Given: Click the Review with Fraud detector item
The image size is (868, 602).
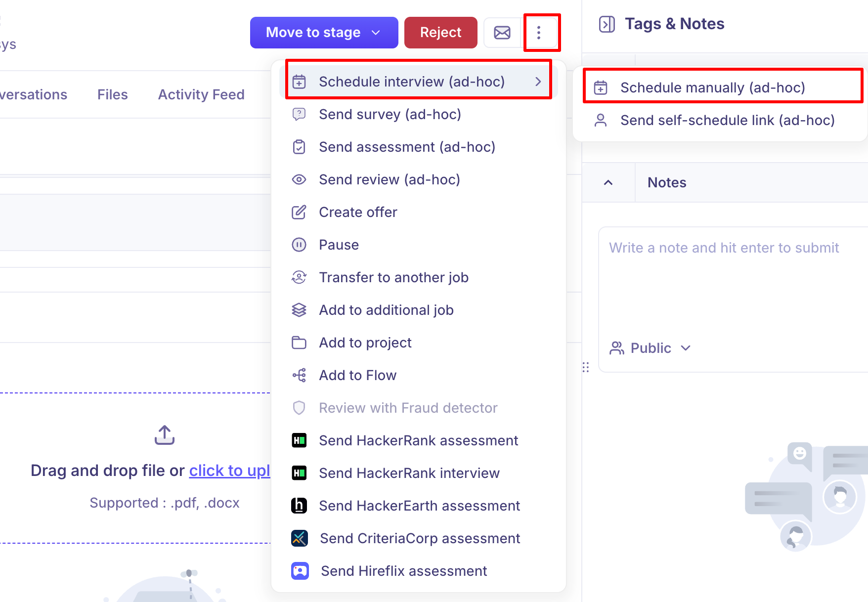Looking at the screenshot, I should (419, 408).
